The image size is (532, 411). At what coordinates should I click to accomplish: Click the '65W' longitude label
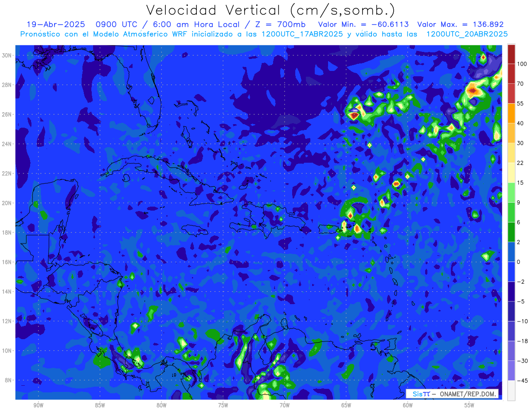coord(346,405)
